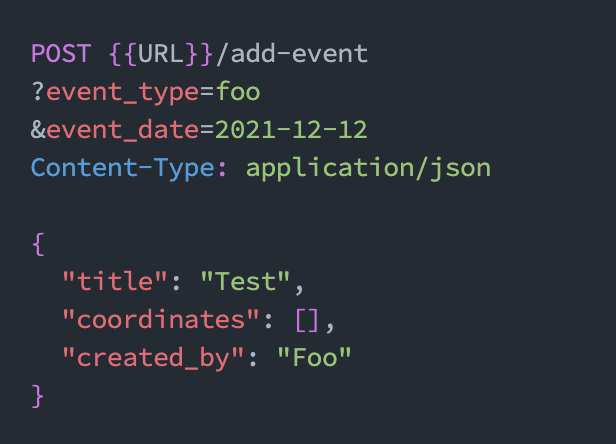Viewport: 616px width, 444px height.
Task: Click the event_type query parameter name
Action: coord(124,91)
